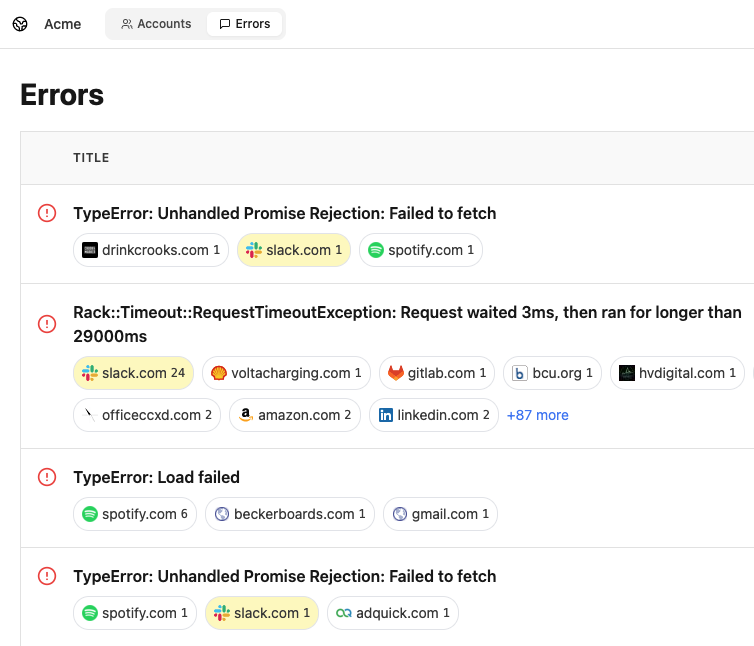Expand the +87 more accounts link
Image resolution: width=754 pixels, height=646 pixels.
537,415
